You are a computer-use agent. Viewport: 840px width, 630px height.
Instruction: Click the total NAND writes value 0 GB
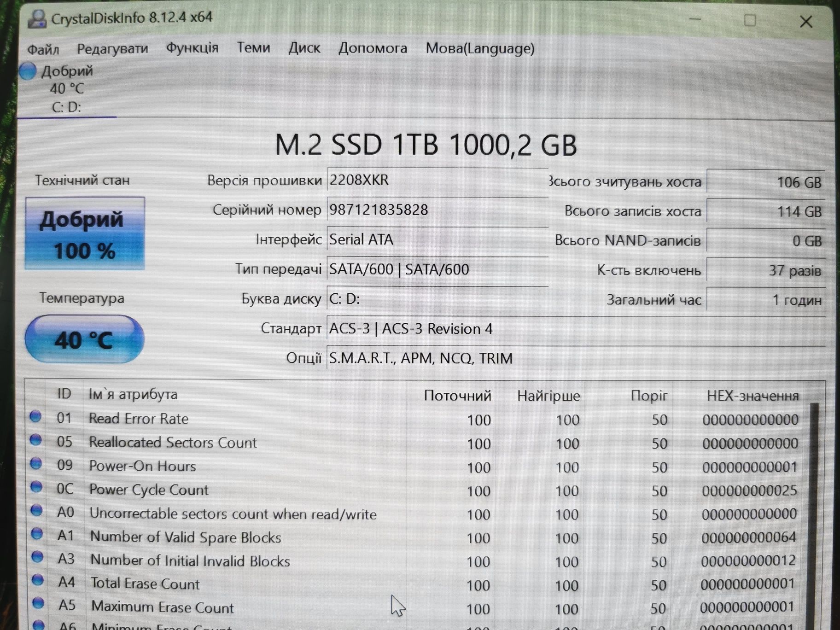coord(766,241)
